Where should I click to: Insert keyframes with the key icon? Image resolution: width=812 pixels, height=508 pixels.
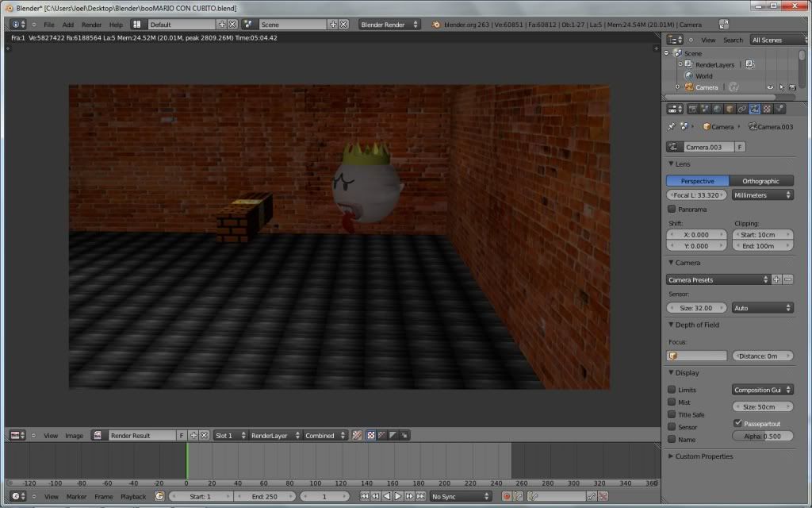point(592,497)
